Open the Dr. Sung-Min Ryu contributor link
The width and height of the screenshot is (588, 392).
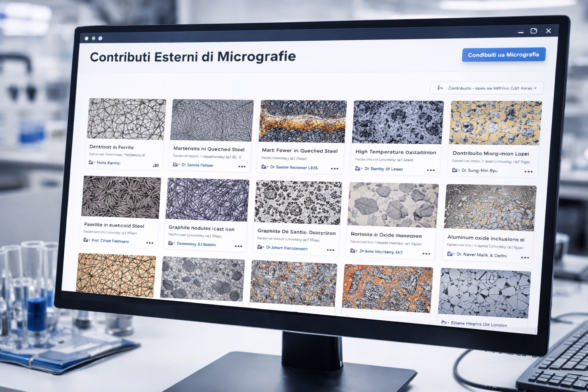click(479, 171)
